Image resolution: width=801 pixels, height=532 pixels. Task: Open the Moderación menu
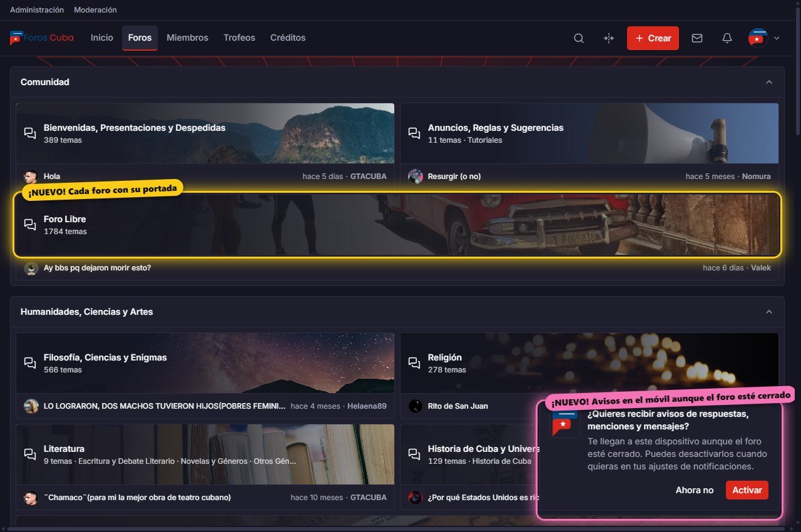tap(95, 10)
